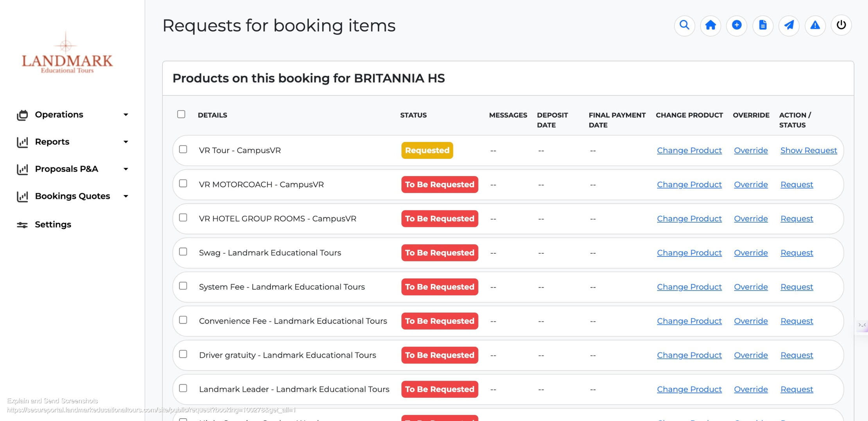Viewport: 868px width, 421px height.
Task: Click Request for System Fee row
Action: pyautogui.click(x=797, y=287)
